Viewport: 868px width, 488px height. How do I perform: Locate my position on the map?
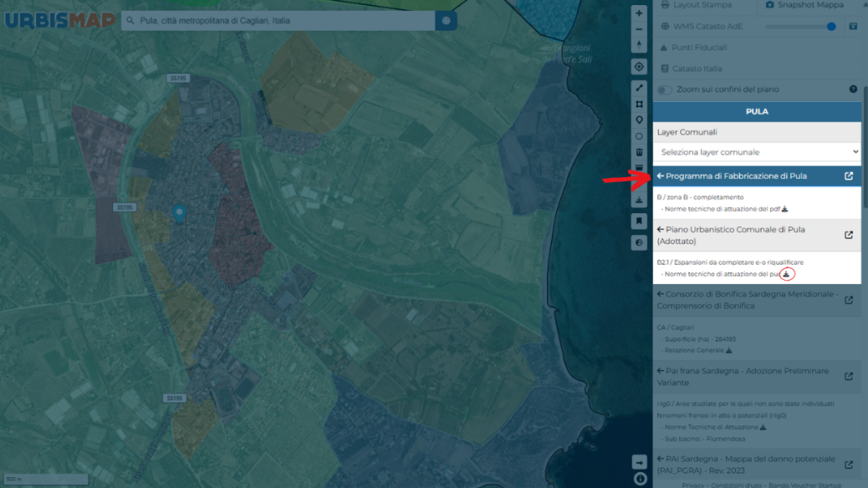coord(639,67)
